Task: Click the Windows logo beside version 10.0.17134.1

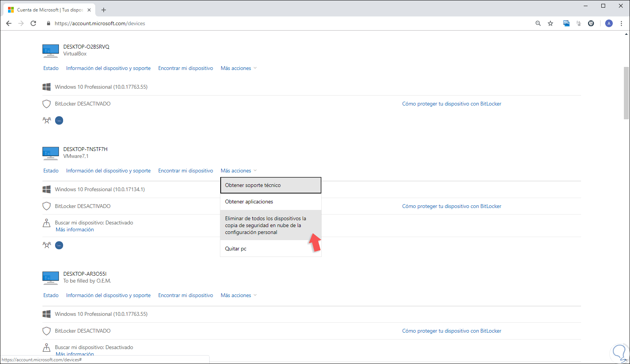Action: (47, 189)
